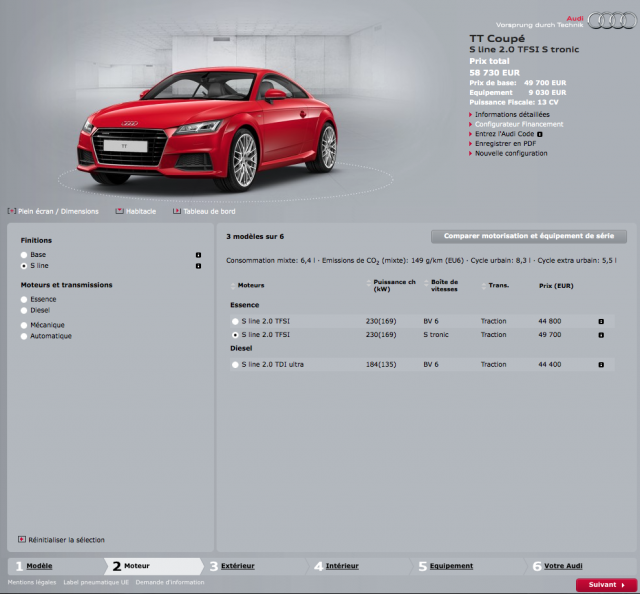Sort by Puissance ch (kW) arrows
Screen dimensions: 640x594
pyautogui.click(x=369, y=283)
